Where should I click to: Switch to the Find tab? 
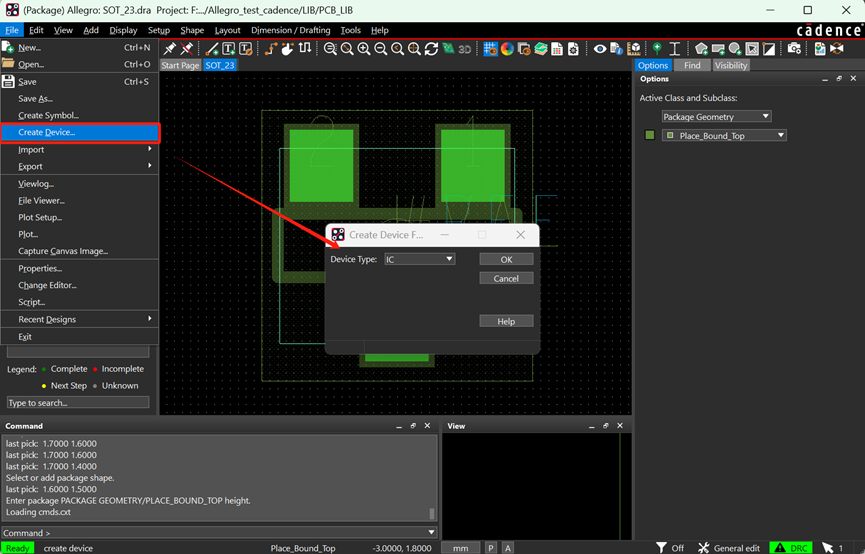tap(692, 65)
